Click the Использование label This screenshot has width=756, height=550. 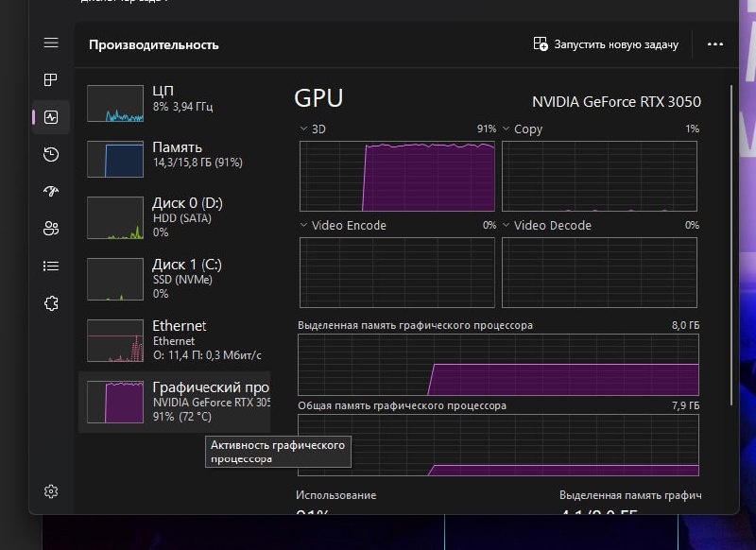pos(336,495)
